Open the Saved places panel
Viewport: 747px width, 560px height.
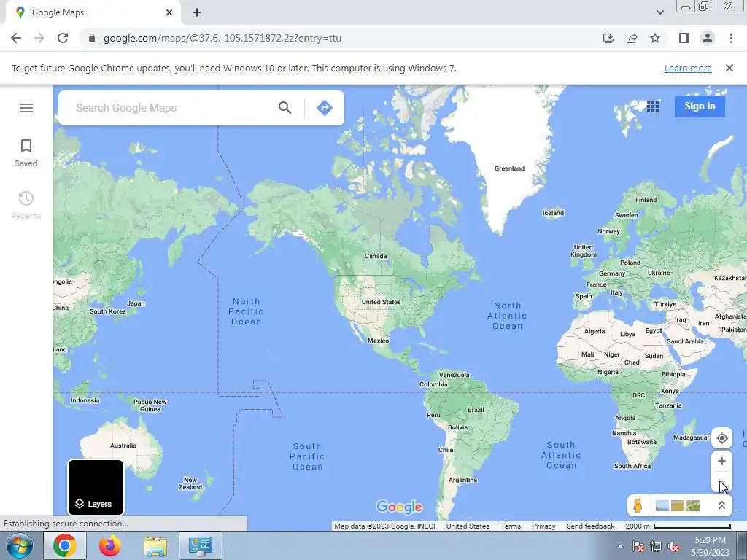tap(26, 153)
